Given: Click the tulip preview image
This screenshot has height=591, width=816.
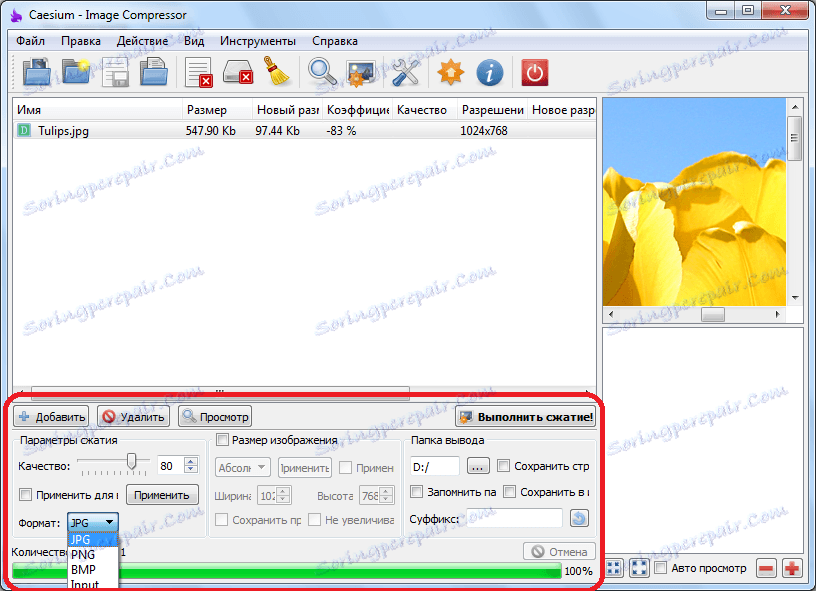Looking at the screenshot, I should [694, 202].
